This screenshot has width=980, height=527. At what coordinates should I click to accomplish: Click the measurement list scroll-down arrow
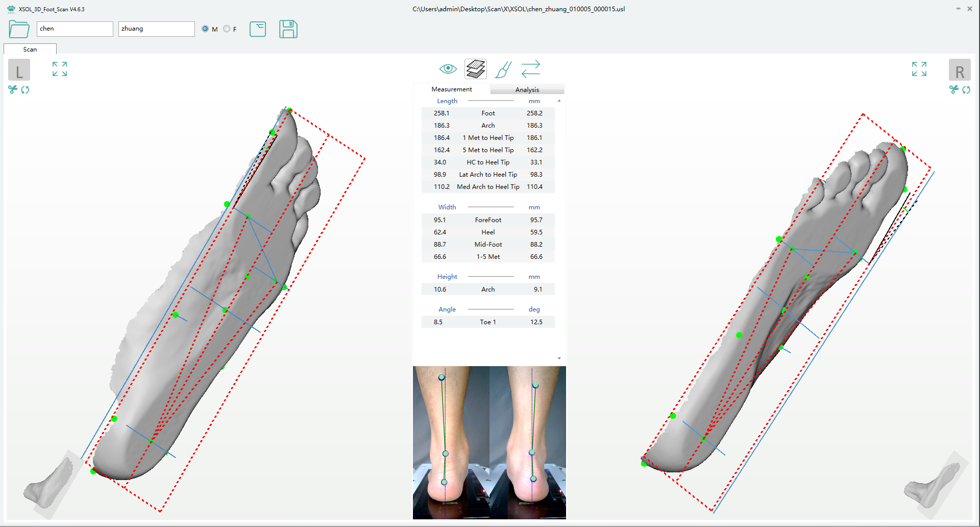click(559, 358)
